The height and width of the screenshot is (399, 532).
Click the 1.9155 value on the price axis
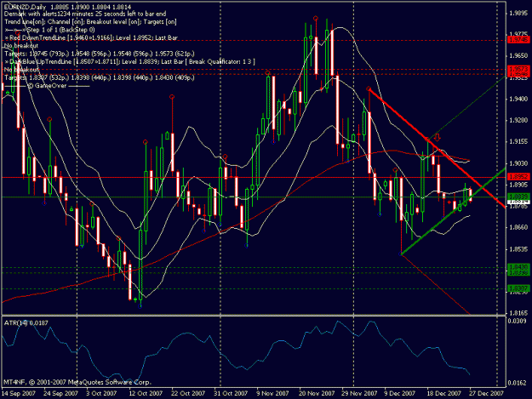(518, 142)
